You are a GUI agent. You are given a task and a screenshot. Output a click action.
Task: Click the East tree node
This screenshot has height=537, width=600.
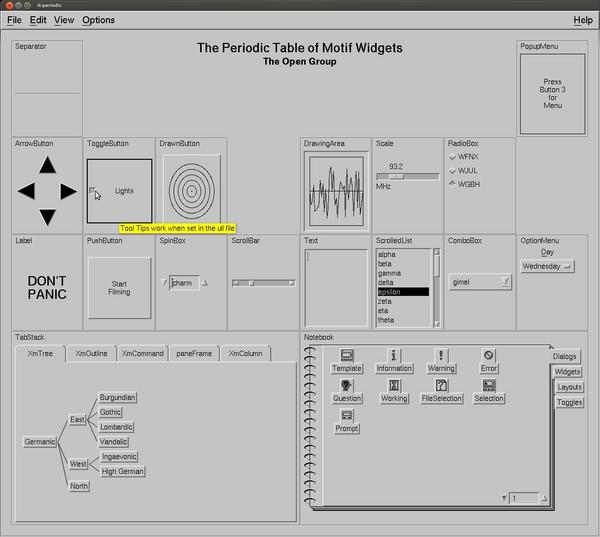click(77, 419)
